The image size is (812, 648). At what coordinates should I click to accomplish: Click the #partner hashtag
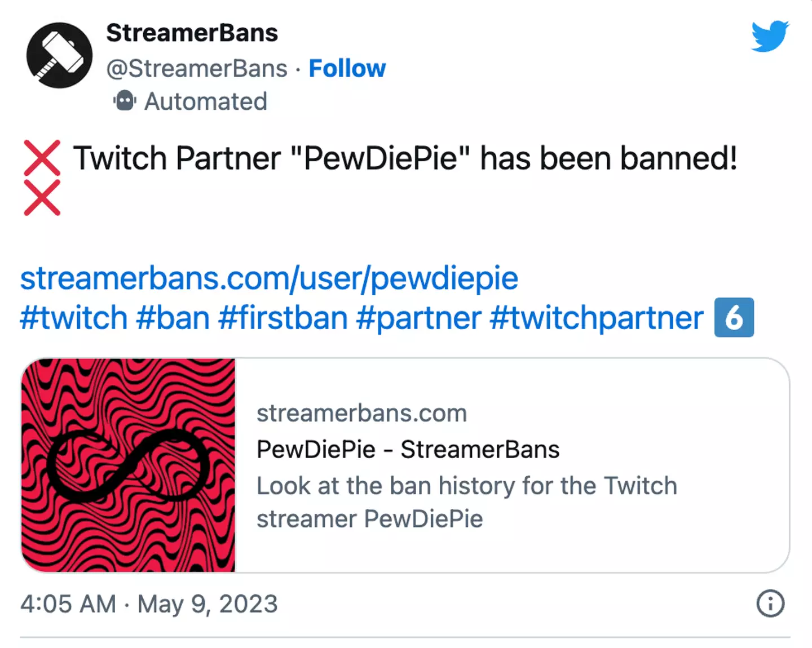418,317
